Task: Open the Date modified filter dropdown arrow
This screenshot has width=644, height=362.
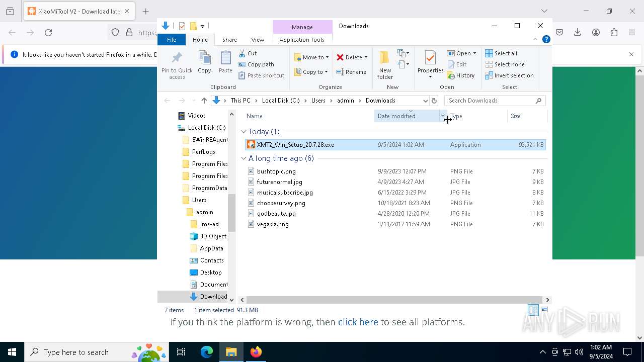Action: click(x=443, y=116)
